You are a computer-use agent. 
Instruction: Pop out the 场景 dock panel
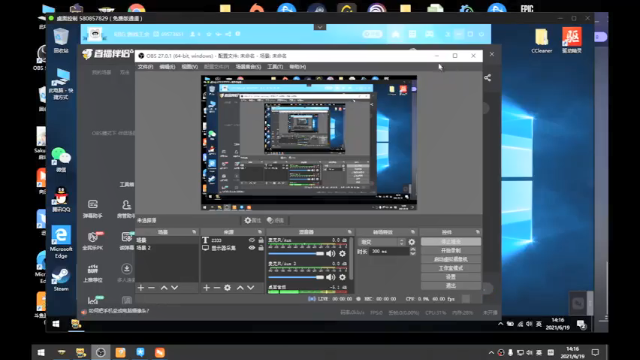(x=194, y=232)
